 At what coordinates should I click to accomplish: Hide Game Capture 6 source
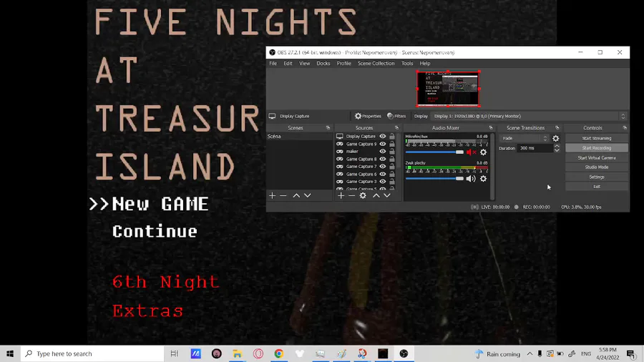(x=382, y=174)
